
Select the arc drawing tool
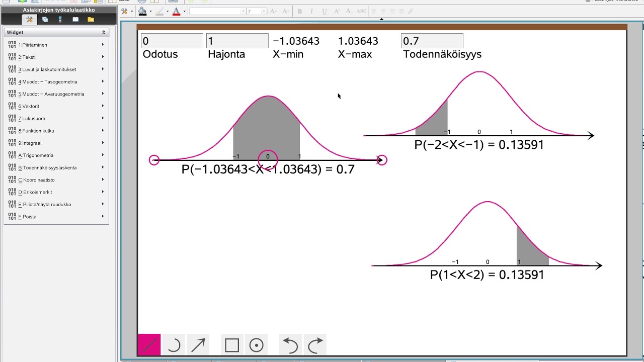[x=174, y=345]
